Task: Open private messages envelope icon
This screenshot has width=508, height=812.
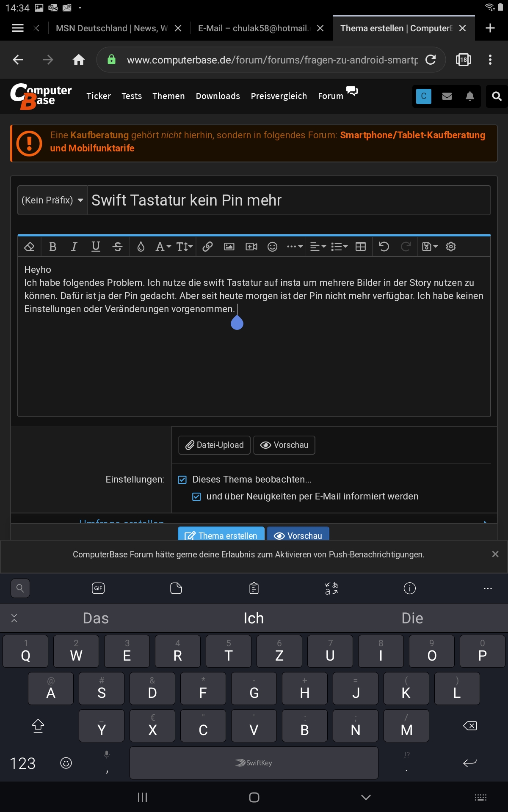Action: [x=447, y=96]
